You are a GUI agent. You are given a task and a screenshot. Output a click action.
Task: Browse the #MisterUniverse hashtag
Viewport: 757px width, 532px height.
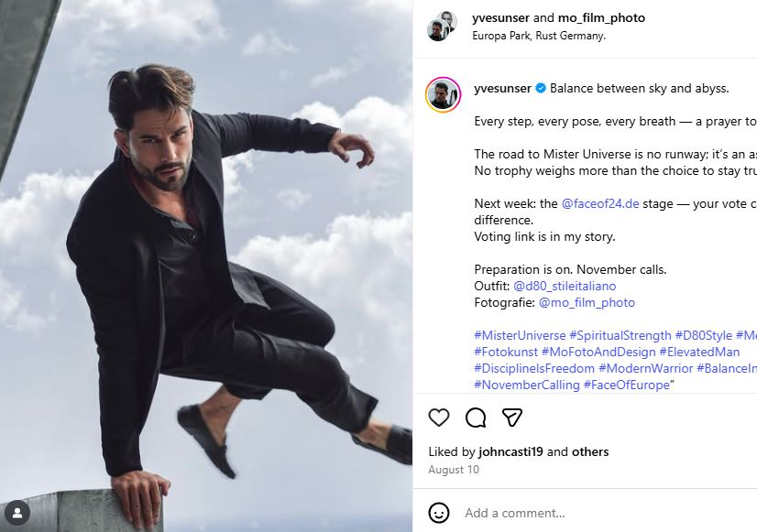520,336
